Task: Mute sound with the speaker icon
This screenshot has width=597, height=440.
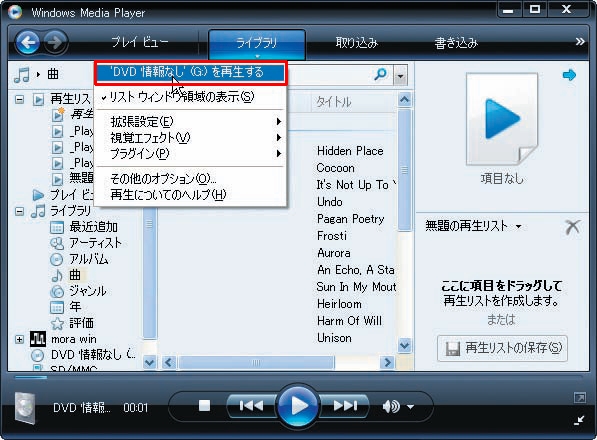Action: [x=391, y=407]
